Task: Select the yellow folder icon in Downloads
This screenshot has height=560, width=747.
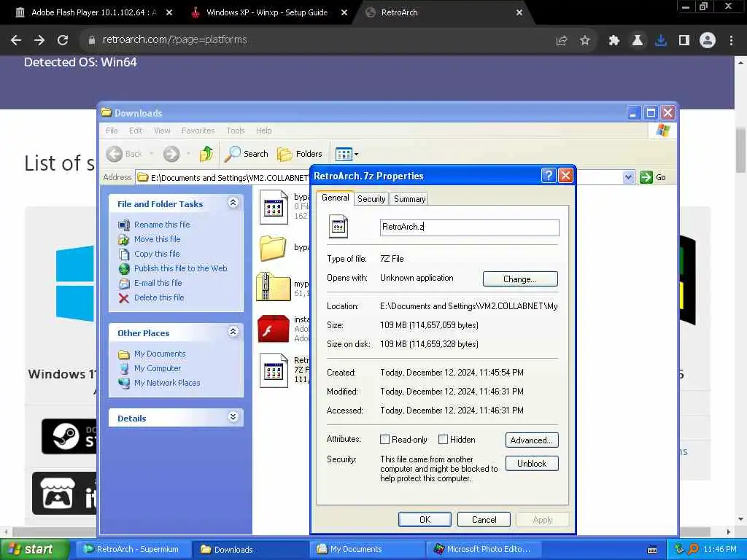Action: tap(273, 248)
